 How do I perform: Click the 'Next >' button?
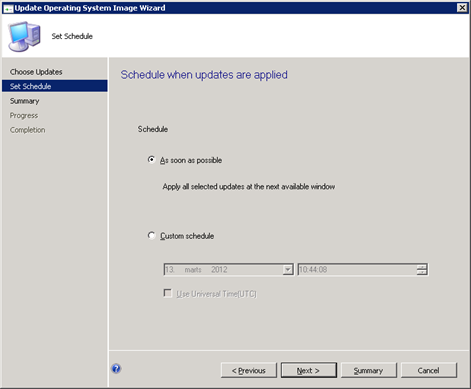[309, 370]
